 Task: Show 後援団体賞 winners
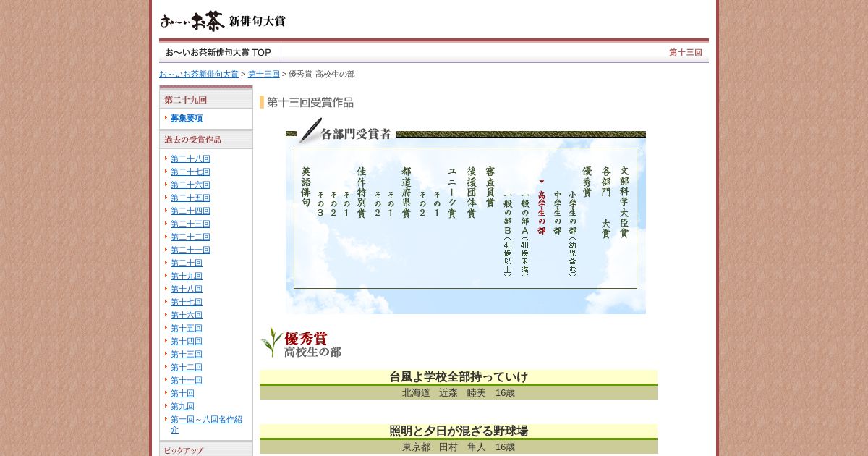(472, 192)
